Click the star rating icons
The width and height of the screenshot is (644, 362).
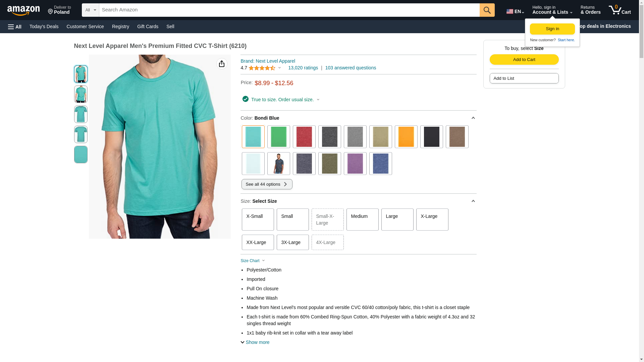(x=262, y=68)
